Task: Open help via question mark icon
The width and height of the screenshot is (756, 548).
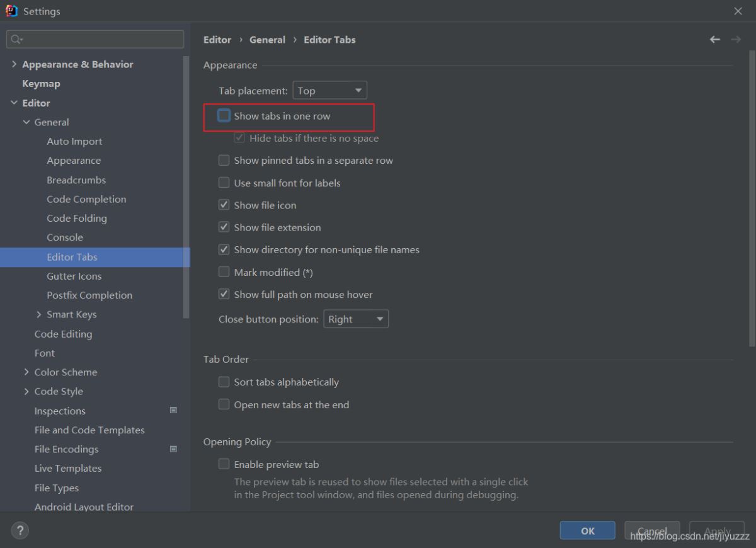Action: (20, 530)
